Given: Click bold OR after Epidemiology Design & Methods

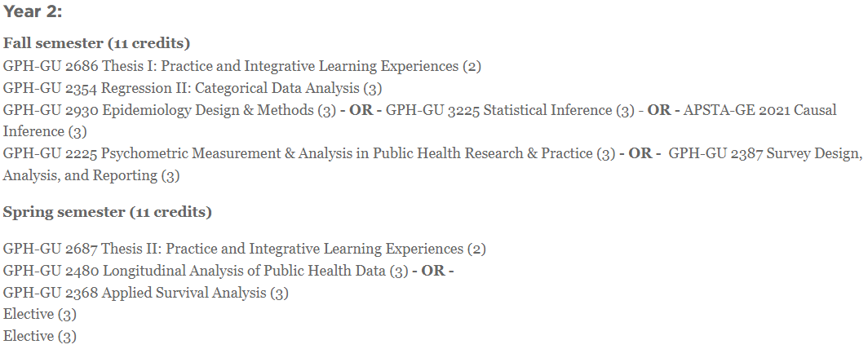Looking at the screenshot, I should coord(361,110).
